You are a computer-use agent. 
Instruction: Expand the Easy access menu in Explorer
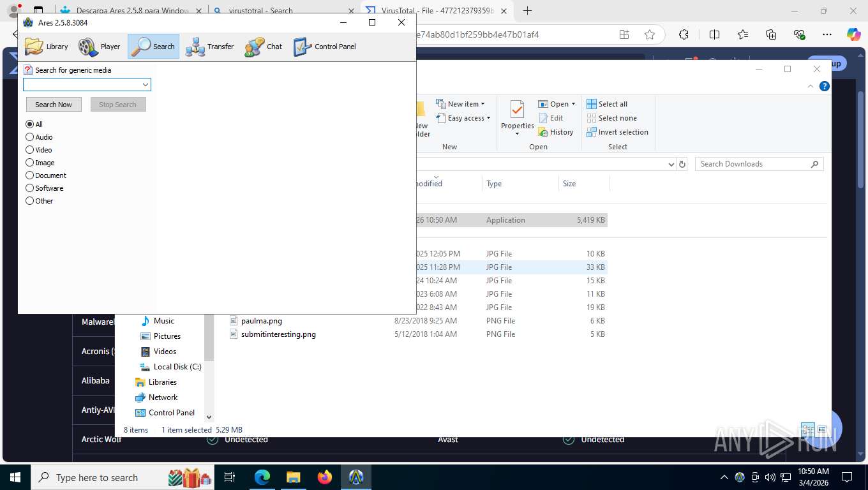(463, 118)
